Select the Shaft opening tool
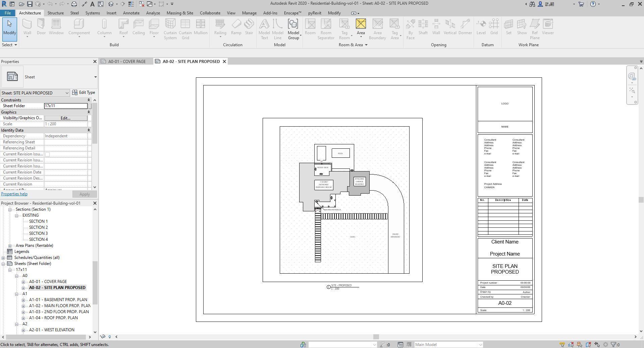 (423, 27)
